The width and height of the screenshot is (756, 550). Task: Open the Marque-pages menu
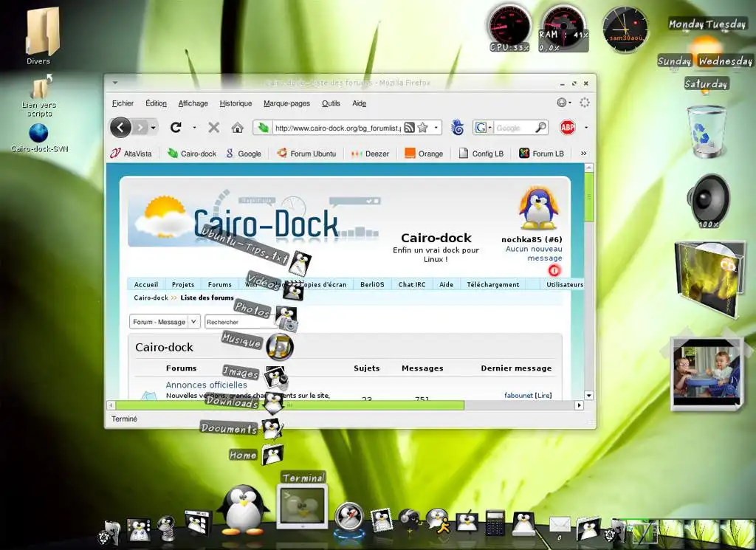pyautogui.click(x=286, y=103)
